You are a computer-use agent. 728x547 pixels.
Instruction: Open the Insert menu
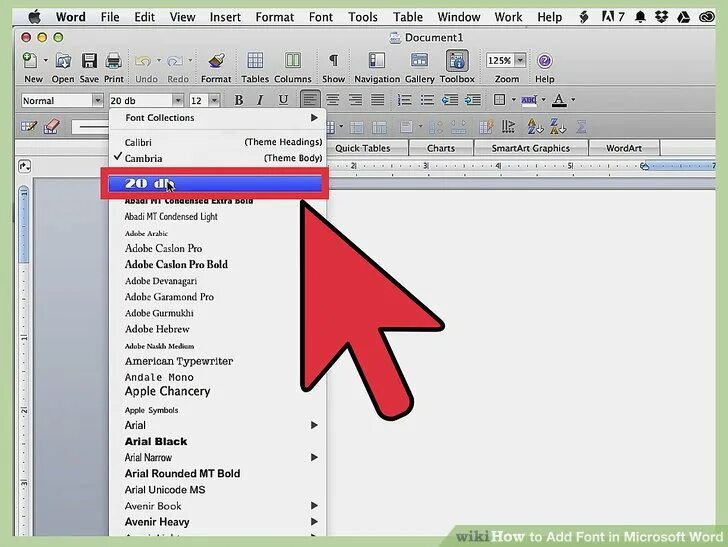(x=225, y=17)
